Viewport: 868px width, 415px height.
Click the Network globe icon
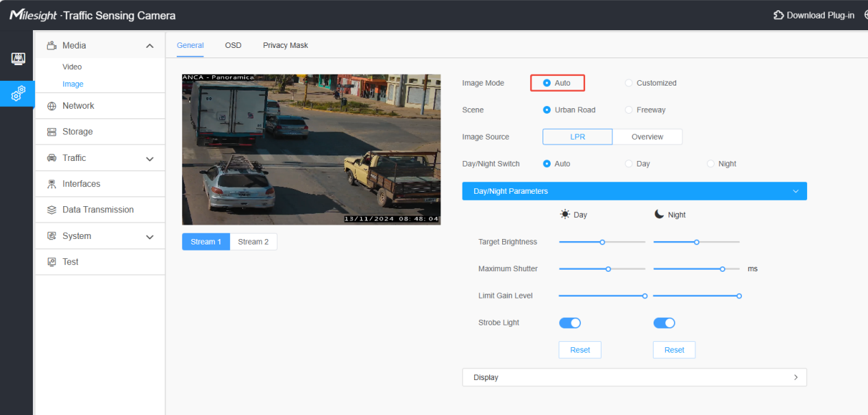51,106
